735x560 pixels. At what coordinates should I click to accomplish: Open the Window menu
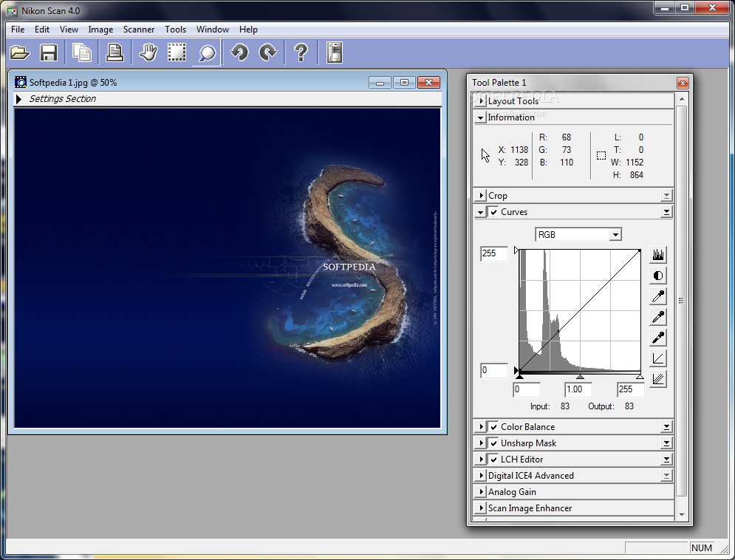(x=212, y=30)
